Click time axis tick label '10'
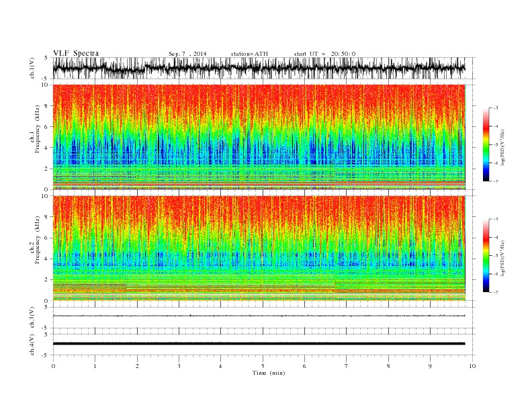 tap(472, 366)
